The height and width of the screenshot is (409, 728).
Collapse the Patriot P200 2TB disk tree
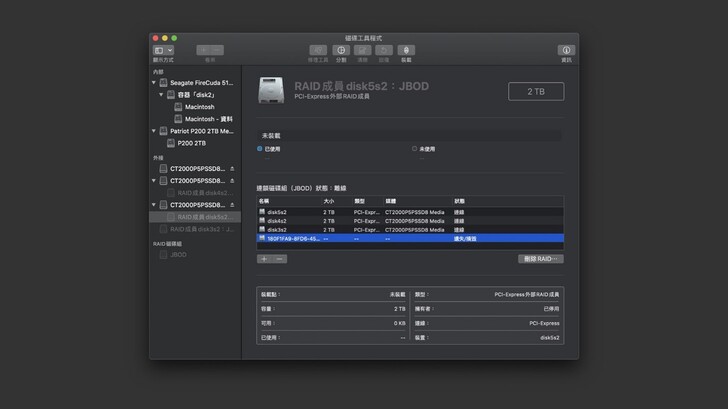coord(155,131)
